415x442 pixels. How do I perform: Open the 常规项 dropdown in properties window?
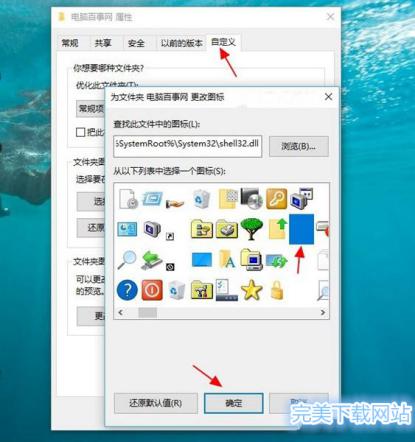click(90, 109)
